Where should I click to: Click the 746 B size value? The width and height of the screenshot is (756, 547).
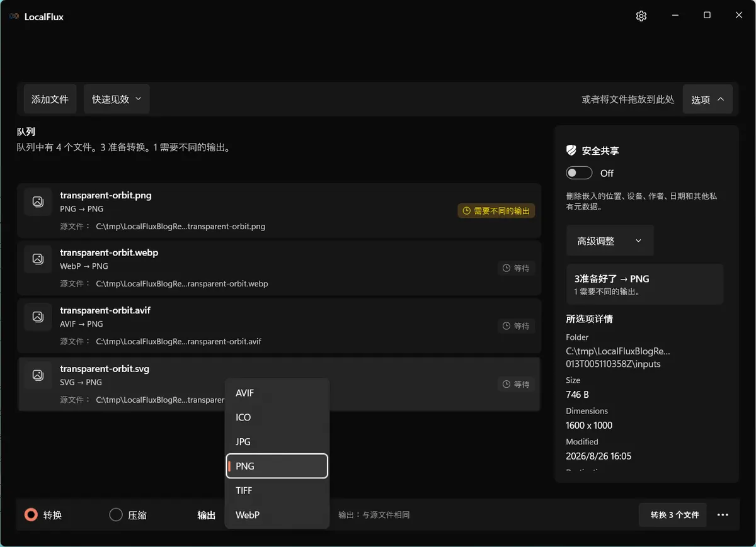pyautogui.click(x=577, y=395)
